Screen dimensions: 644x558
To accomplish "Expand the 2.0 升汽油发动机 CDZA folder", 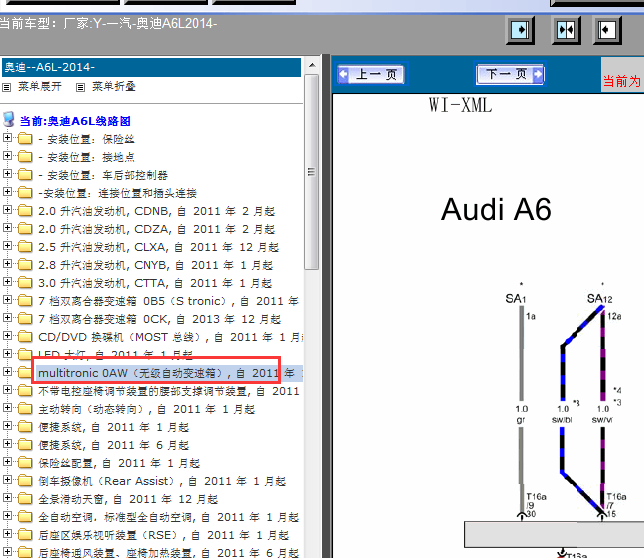I will click(x=7, y=228).
